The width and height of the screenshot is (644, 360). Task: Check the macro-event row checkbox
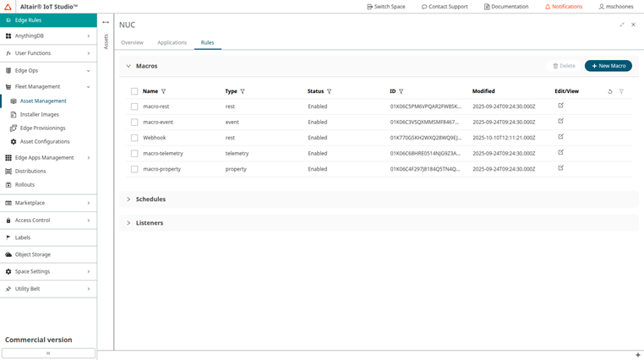coord(134,122)
